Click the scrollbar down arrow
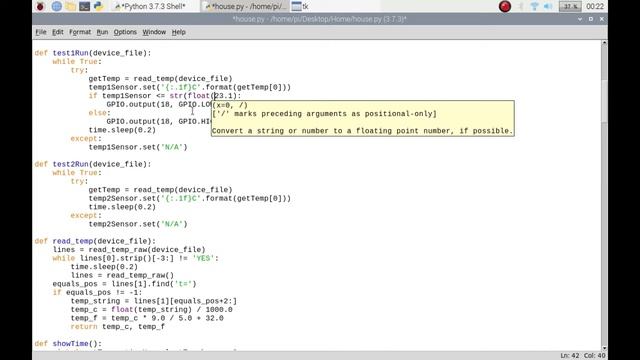Viewport: 640px width, 360px height. point(604,348)
